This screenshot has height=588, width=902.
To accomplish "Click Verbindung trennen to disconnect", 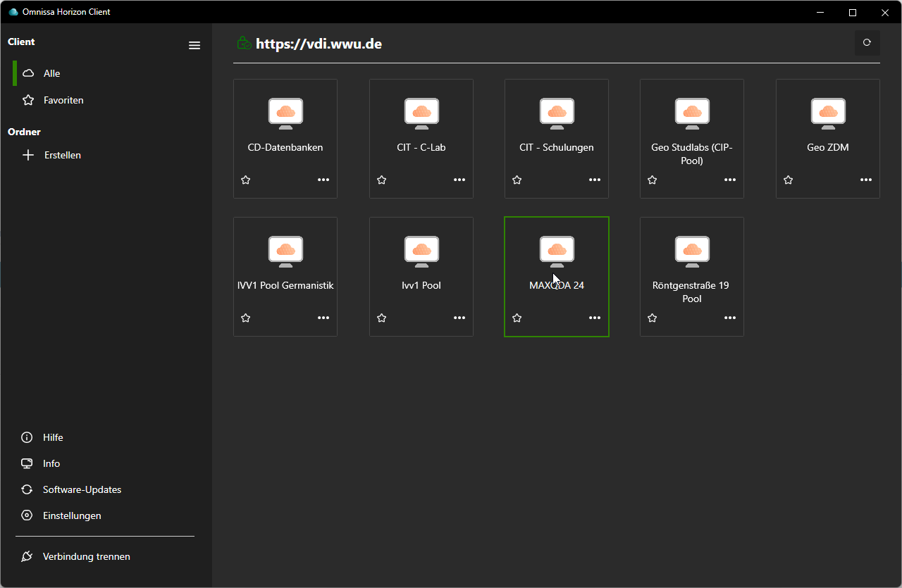I will coord(86,556).
